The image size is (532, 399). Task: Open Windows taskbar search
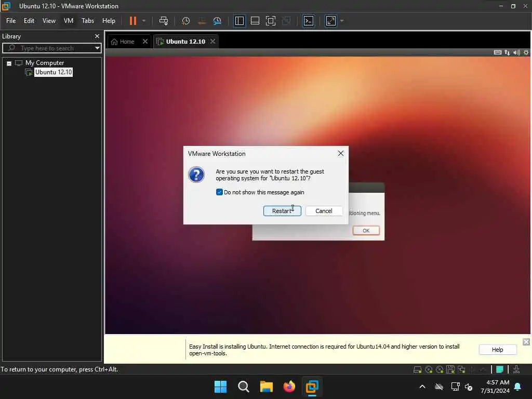click(x=243, y=387)
